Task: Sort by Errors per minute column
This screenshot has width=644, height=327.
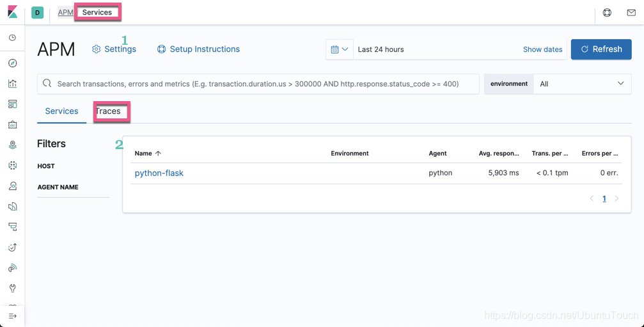Action: pyautogui.click(x=600, y=153)
